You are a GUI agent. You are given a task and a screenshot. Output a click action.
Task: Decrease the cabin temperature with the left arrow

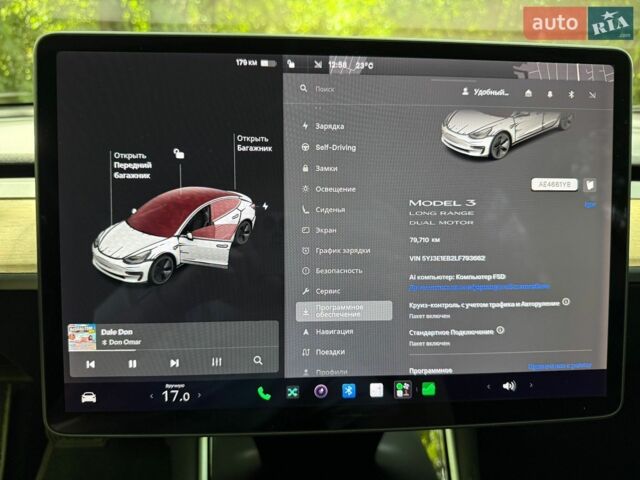(x=152, y=396)
